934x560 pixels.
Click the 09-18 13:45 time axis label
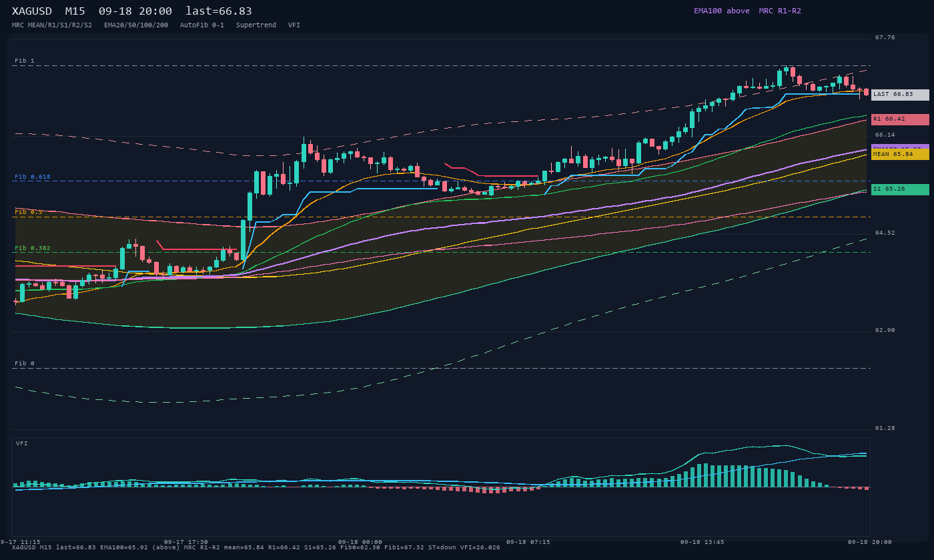(703, 542)
